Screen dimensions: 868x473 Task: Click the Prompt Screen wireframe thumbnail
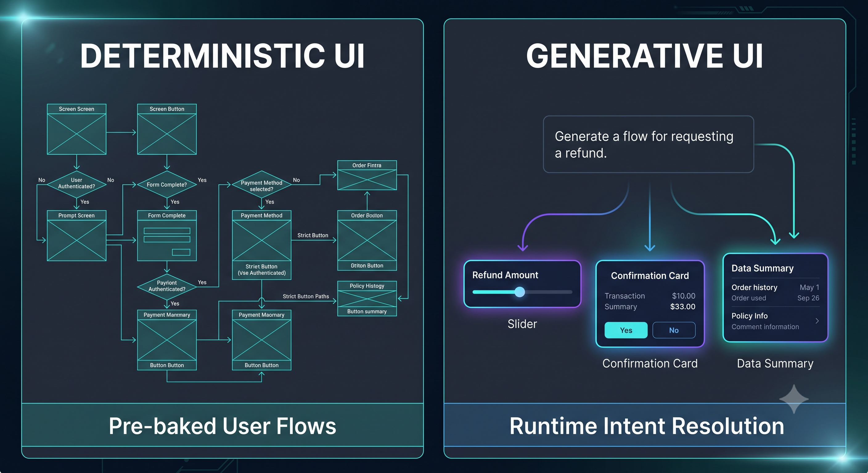[76, 236]
